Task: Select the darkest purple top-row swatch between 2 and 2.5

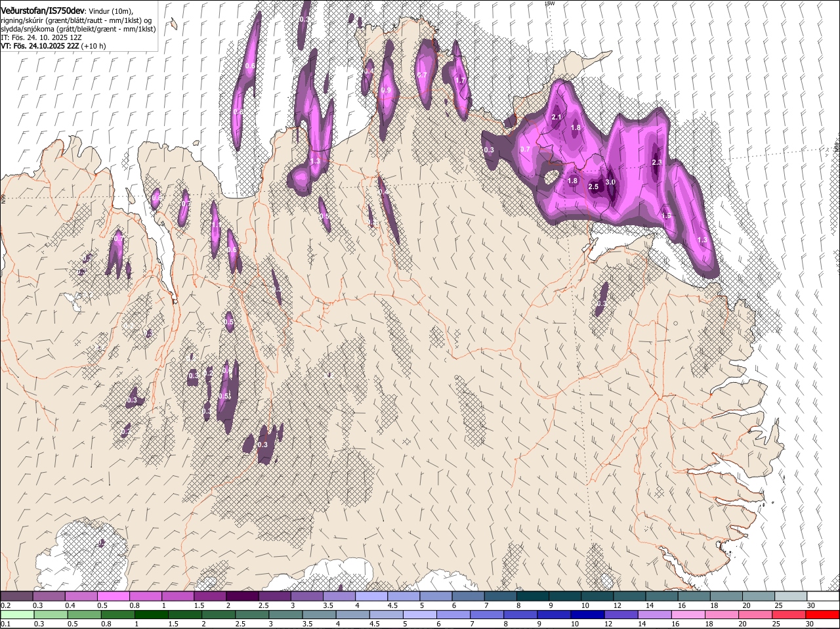Action: (x=242, y=596)
